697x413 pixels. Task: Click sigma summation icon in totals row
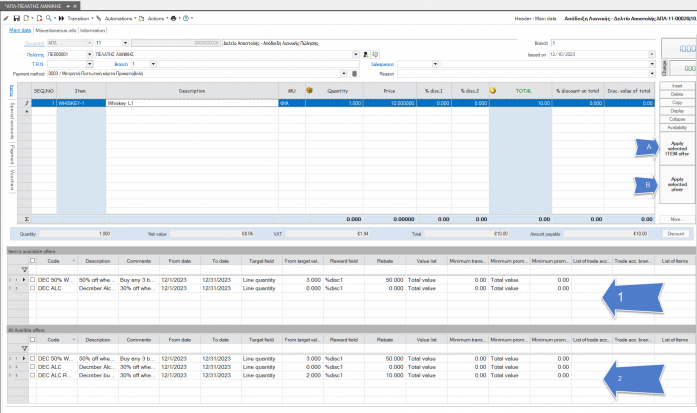27,219
